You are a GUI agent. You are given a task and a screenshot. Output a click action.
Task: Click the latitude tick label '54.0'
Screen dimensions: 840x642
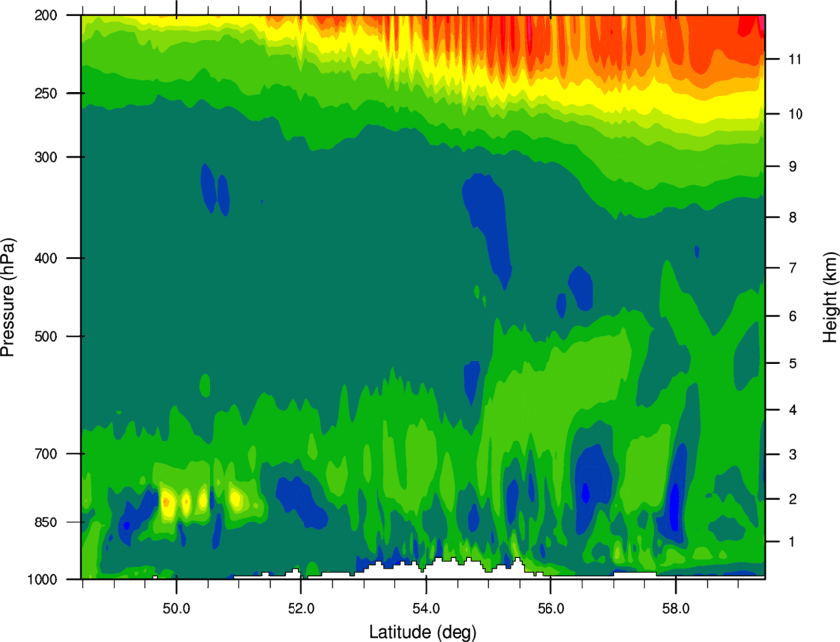click(426, 609)
